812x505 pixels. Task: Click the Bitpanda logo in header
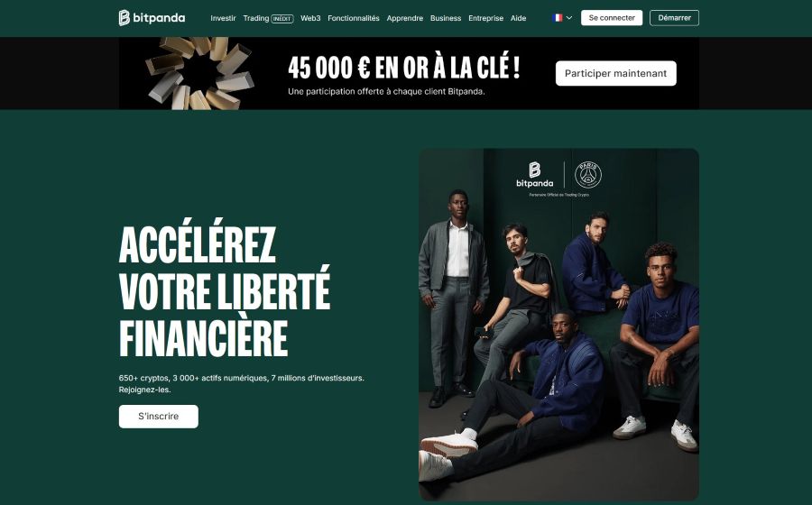(152, 18)
